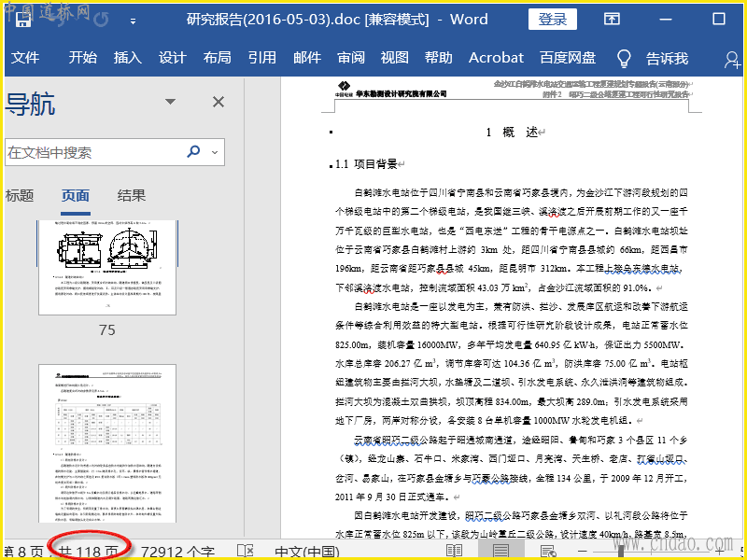Open the 百度网盘 ribbon tab
This screenshot has width=747, height=560.
pyautogui.click(x=568, y=58)
